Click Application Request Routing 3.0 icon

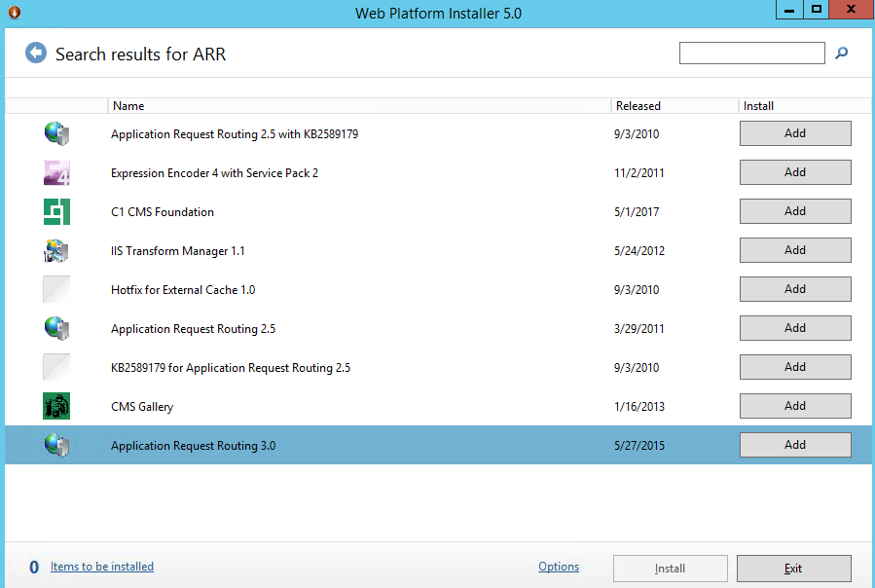(x=56, y=445)
